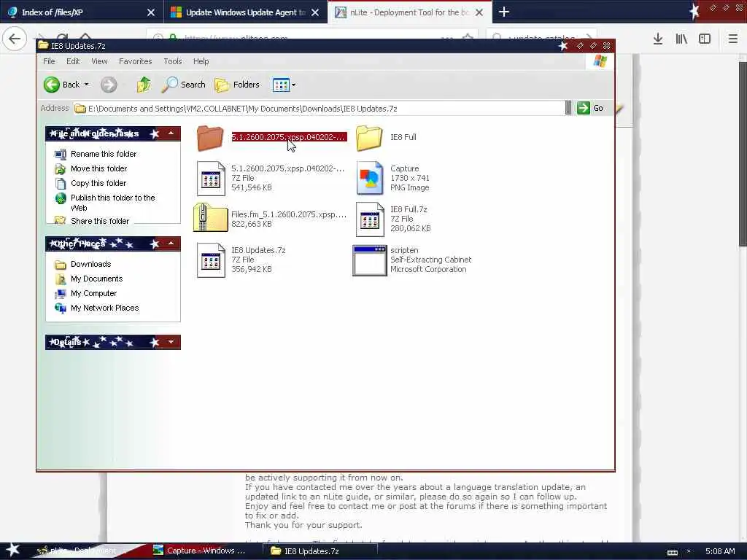The image size is (747, 560).
Task: Select the IE8 Updates.7z file icon
Action: (x=211, y=260)
